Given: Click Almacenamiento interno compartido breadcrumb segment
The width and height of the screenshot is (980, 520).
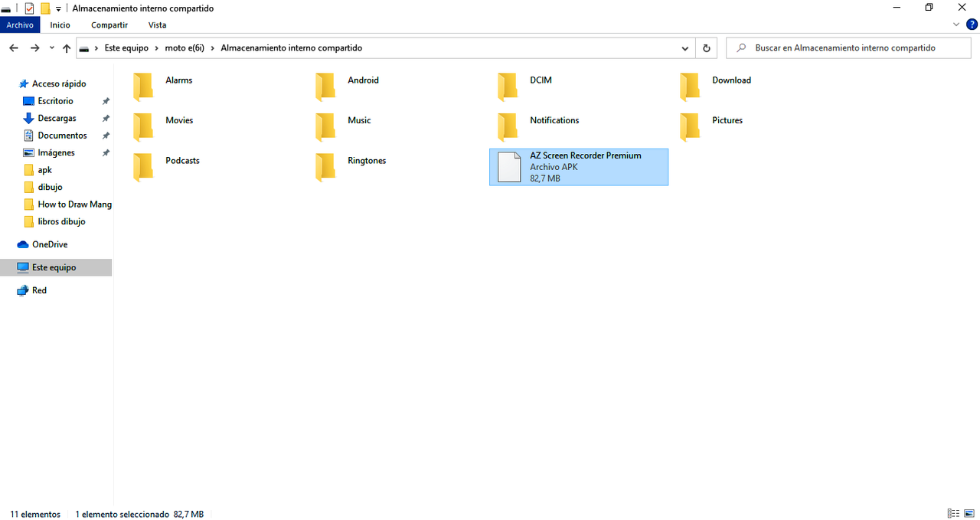Looking at the screenshot, I should [x=291, y=47].
